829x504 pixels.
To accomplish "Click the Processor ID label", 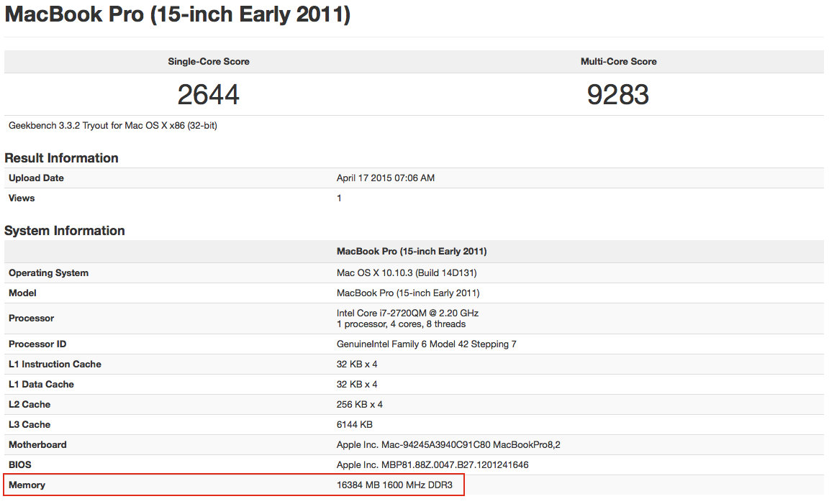I will coord(37,344).
